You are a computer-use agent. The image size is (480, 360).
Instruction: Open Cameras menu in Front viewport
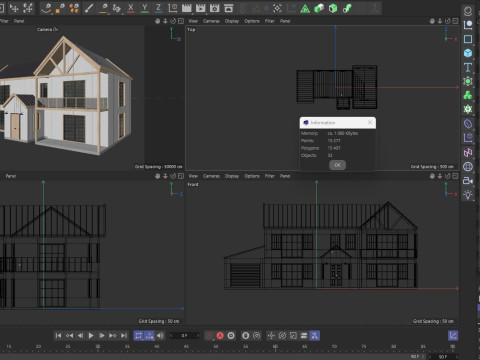click(211, 176)
